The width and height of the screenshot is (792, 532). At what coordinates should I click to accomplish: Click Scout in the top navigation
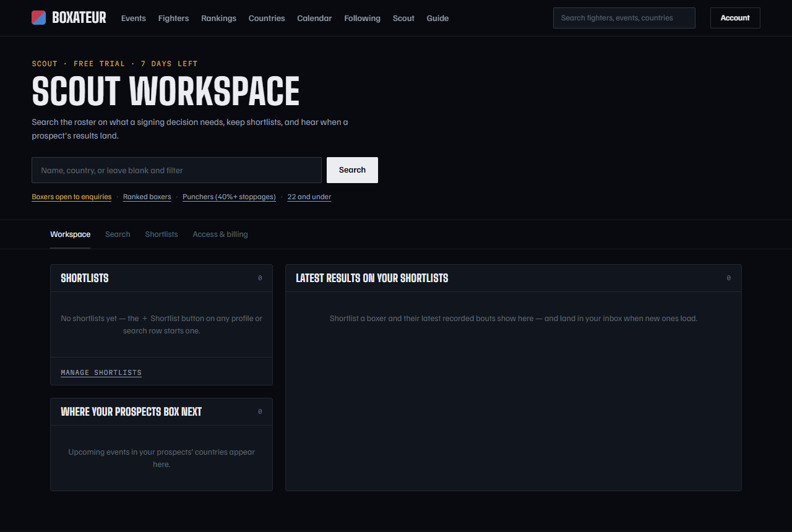tap(403, 18)
